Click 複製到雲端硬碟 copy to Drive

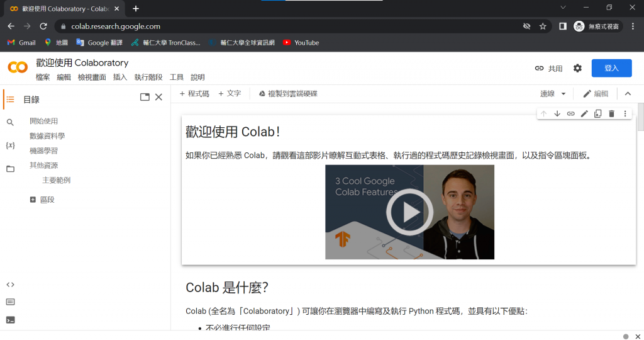point(288,94)
